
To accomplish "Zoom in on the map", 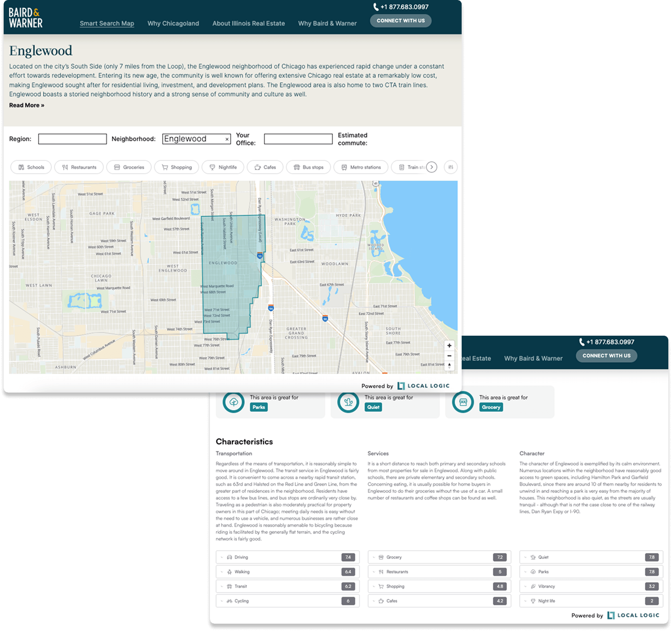I will click(x=449, y=346).
